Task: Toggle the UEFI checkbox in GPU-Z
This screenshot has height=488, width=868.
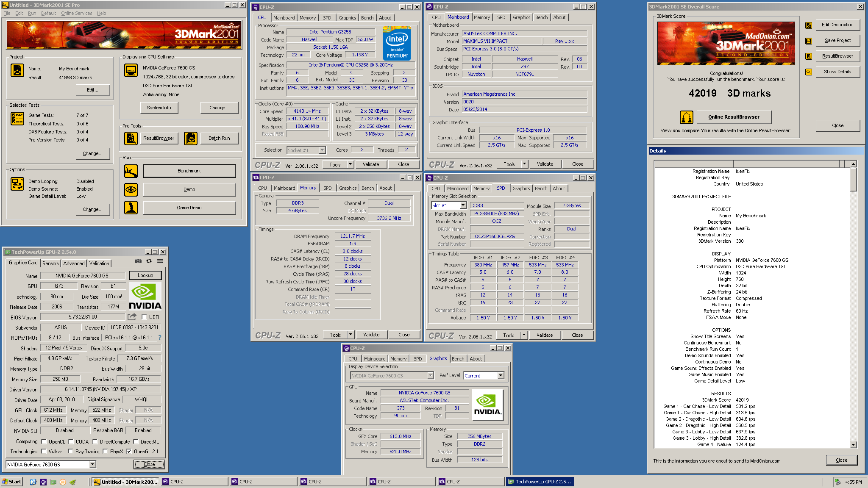Action: (144, 317)
